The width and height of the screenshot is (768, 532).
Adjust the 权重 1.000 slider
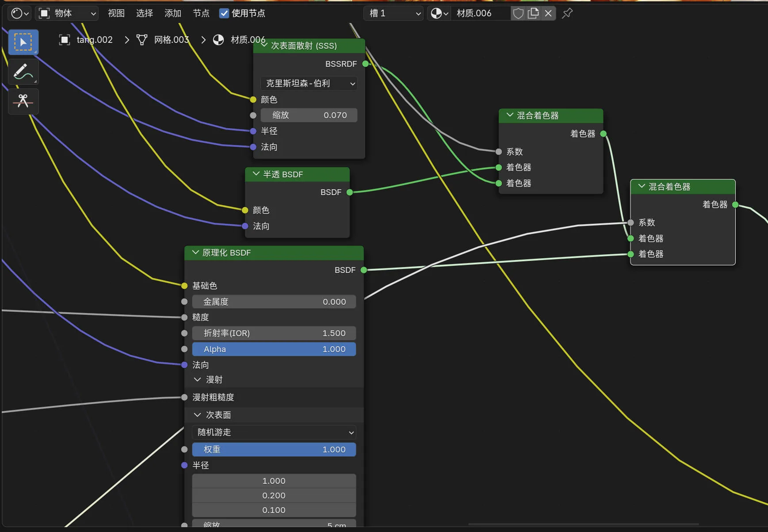pyautogui.click(x=274, y=449)
